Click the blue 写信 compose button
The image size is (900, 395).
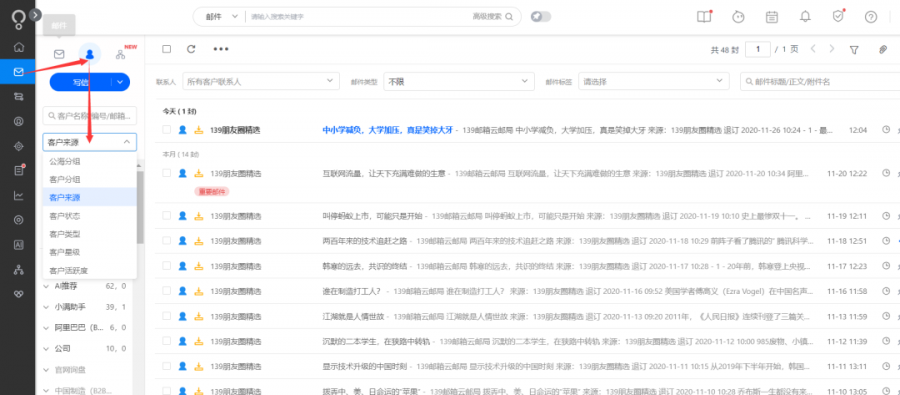pyautogui.click(x=81, y=82)
